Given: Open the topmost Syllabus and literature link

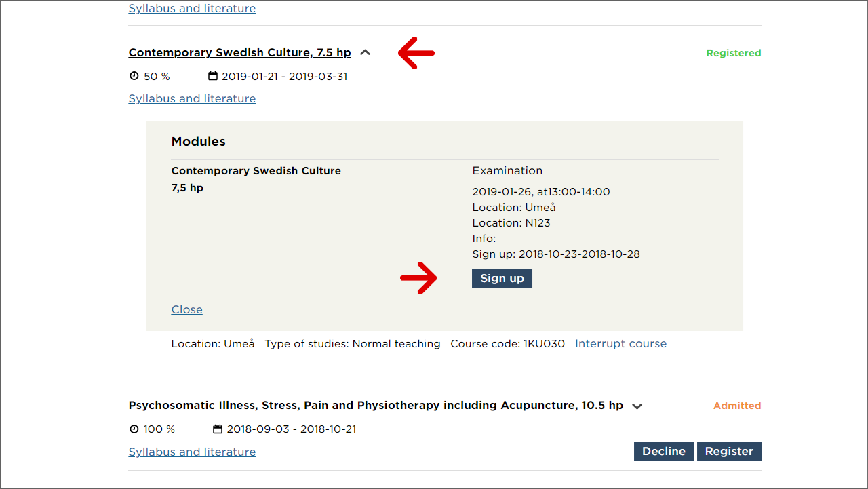Looking at the screenshot, I should (192, 9).
